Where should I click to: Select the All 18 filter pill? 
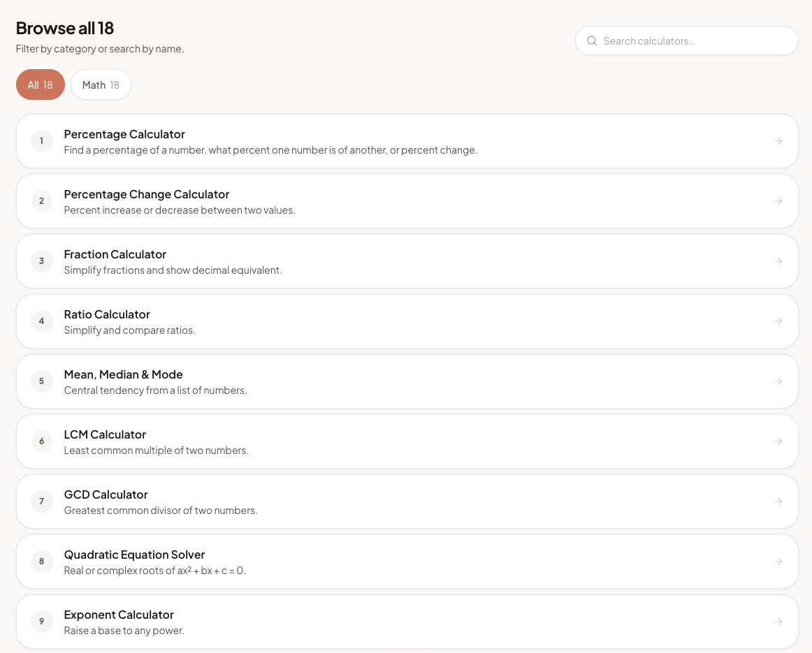point(41,85)
